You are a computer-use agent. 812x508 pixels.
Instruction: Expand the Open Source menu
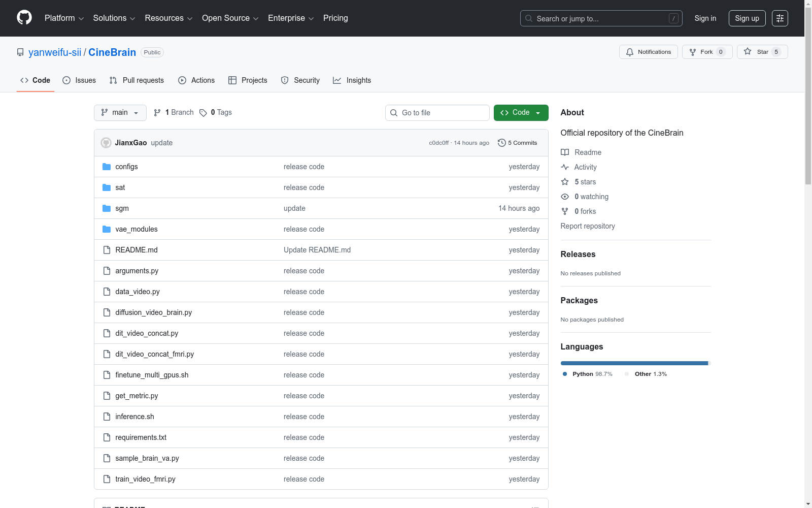(x=230, y=18)
